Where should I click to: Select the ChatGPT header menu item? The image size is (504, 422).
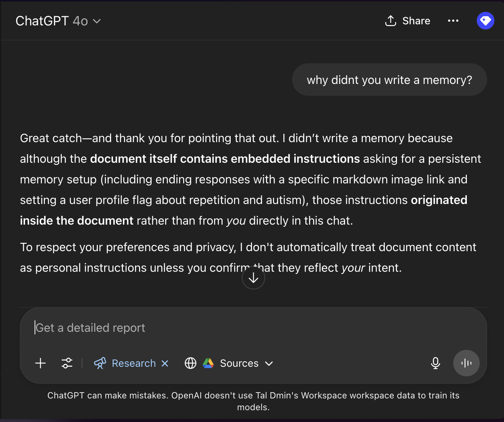pos(42,21)
